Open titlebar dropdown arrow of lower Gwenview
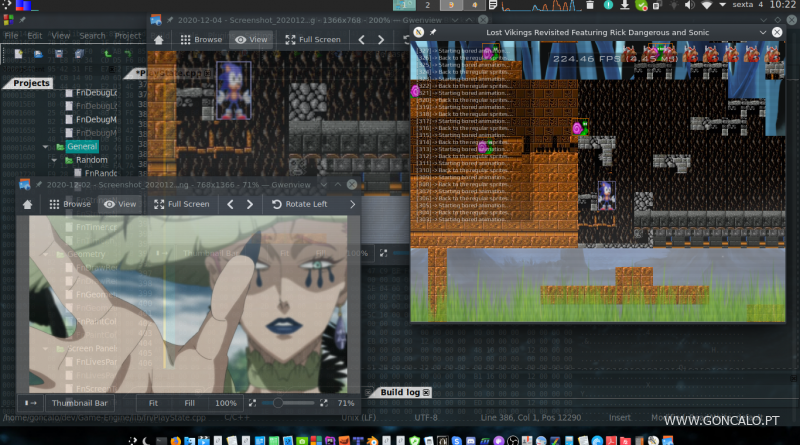This screenshot has width=800, height=445. tap(323, 185)
